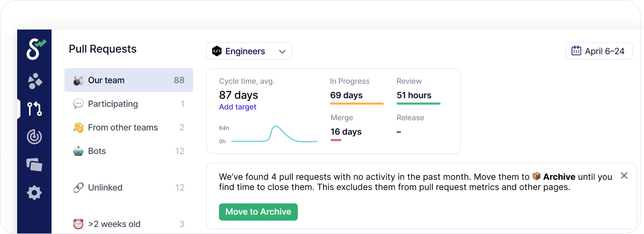View Unlinked pull requests
Image resolution: width=644 pixels, height=234 pixels.
click(129, 187)
